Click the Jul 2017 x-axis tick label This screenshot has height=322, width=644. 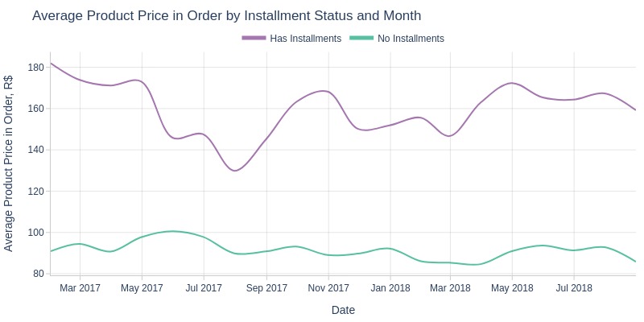(204, 288)
